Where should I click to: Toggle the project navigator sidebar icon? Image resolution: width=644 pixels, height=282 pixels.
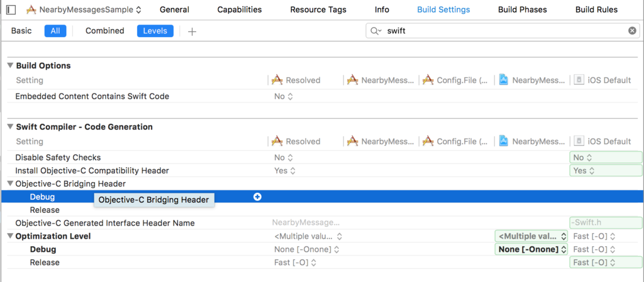pyautogui.click(x=11, y=9)
